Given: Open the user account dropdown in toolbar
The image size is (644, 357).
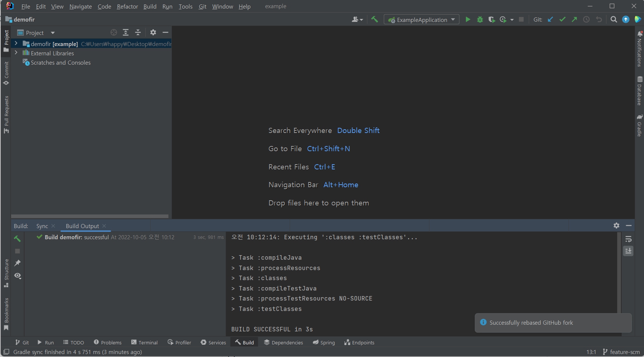Looking at the screenshot, I should [357, 19].
